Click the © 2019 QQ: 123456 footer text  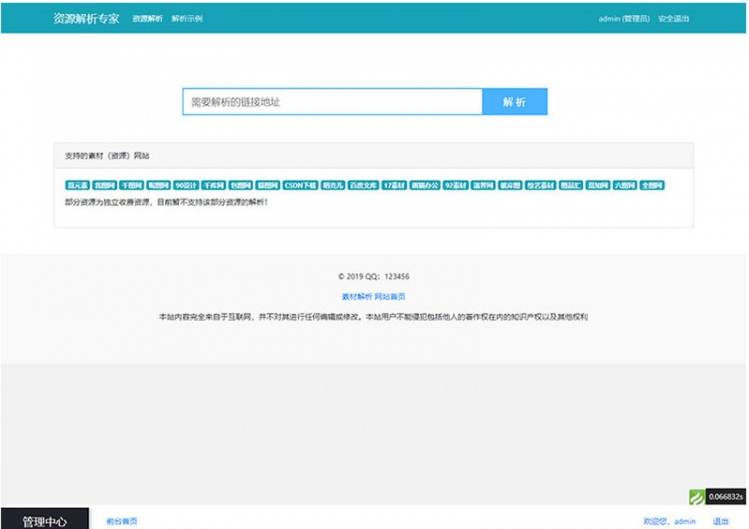(x=374, y=276)
